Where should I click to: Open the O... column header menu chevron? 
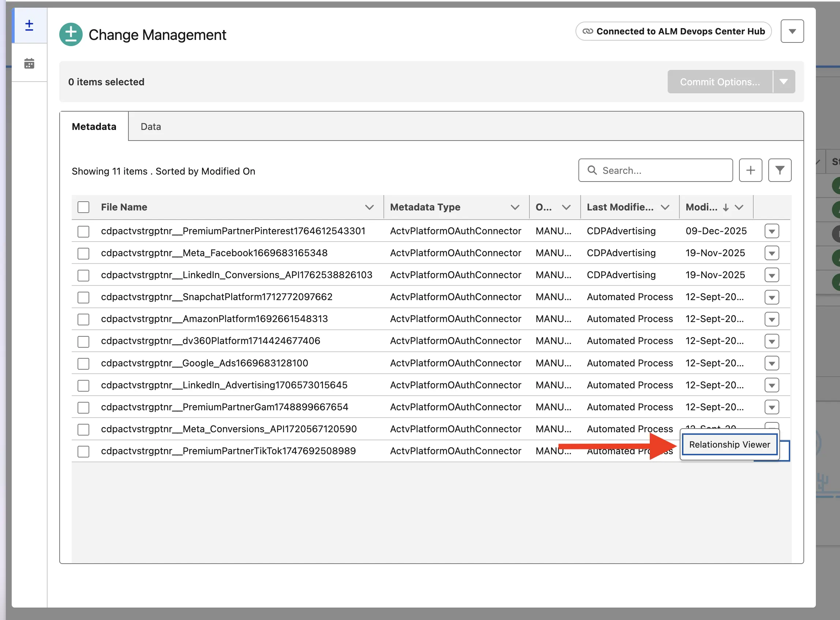pos(566,207)
